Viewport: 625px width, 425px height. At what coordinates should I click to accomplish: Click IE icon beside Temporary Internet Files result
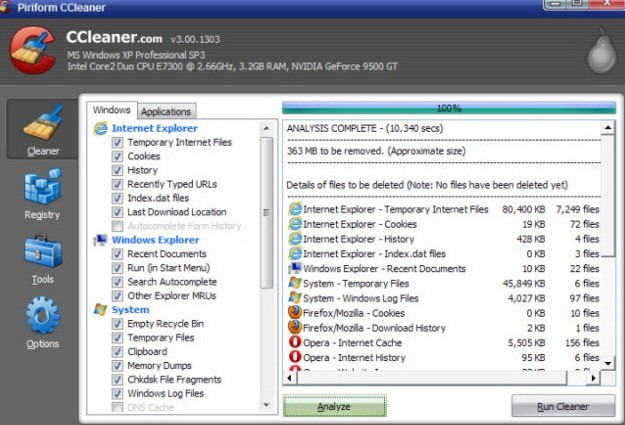[295, 209]
